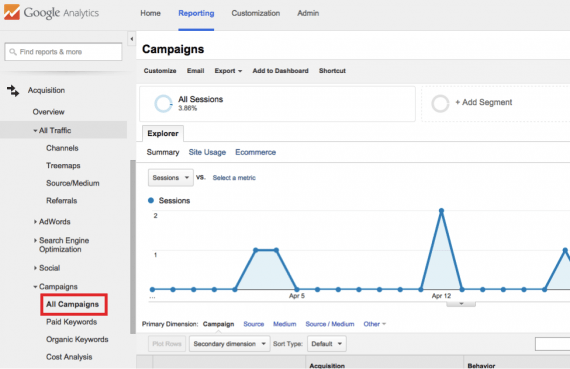The height and width of the screenshot is (369, 570).
Task: Collapse the Campaigns sidebar section
Action: [35, 287]
